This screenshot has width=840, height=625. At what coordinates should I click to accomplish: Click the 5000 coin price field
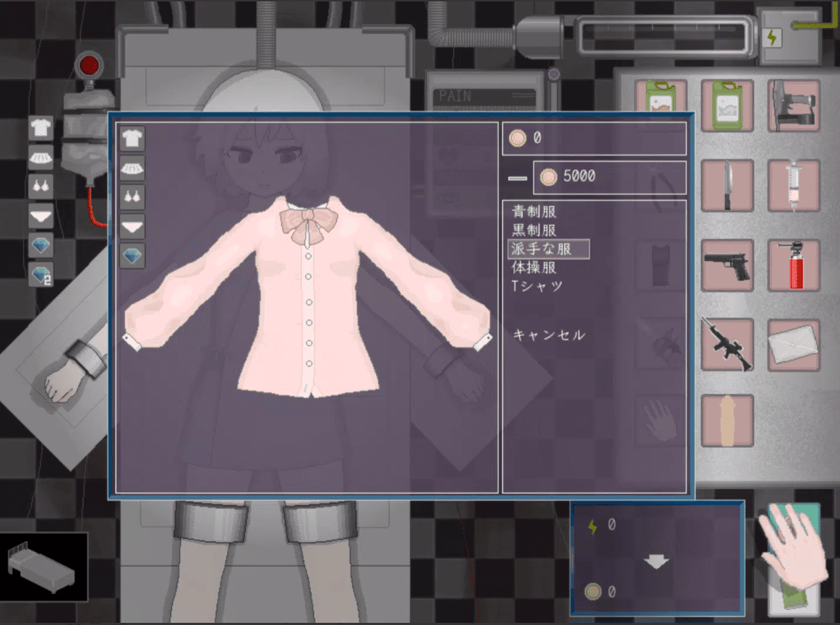(609, 177)
